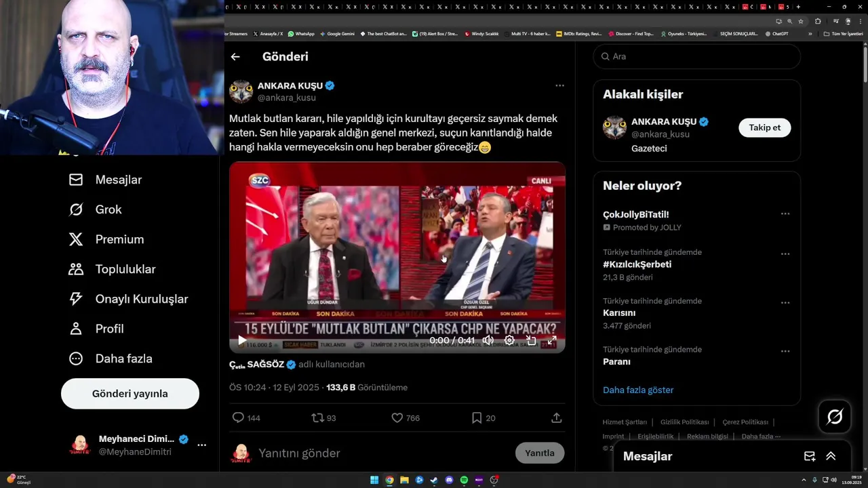Image resolution: width=868 pixels, height=488 pixels.
Task: Expand the Mesajlar drawer with double chevron
Action: 831,456
